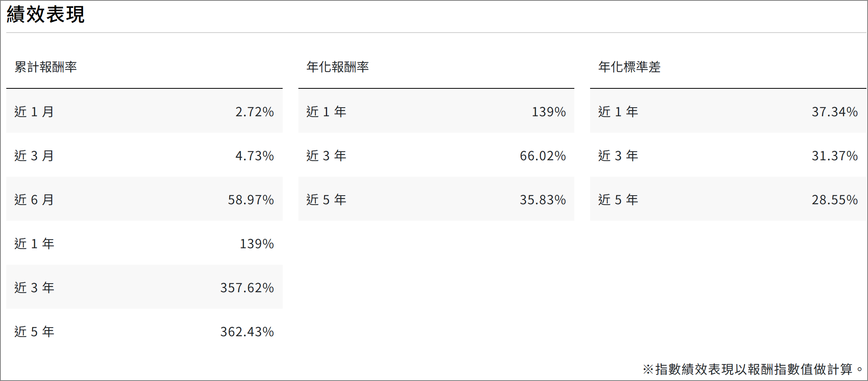Click the 28.55% standard deviation value

pos(835,200)
